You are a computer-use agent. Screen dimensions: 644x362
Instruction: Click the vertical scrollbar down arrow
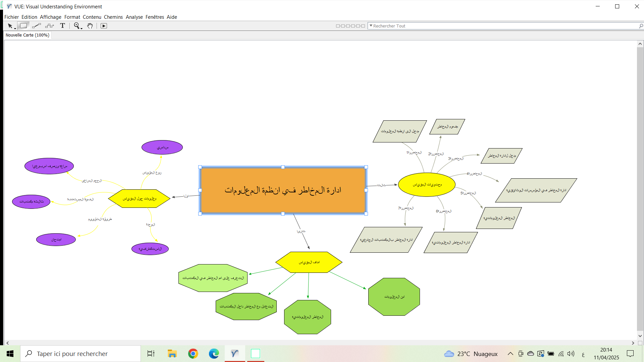point(640,336)
